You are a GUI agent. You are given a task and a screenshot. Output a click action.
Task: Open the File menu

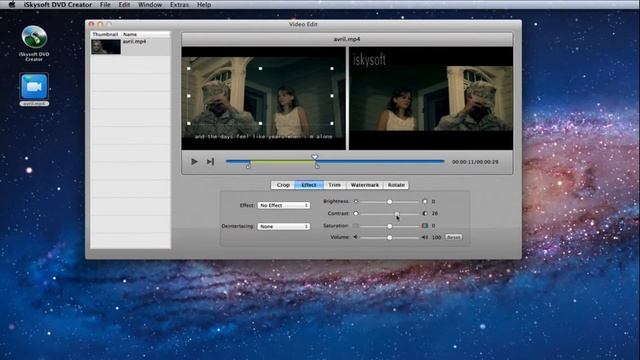pos(105,5)
